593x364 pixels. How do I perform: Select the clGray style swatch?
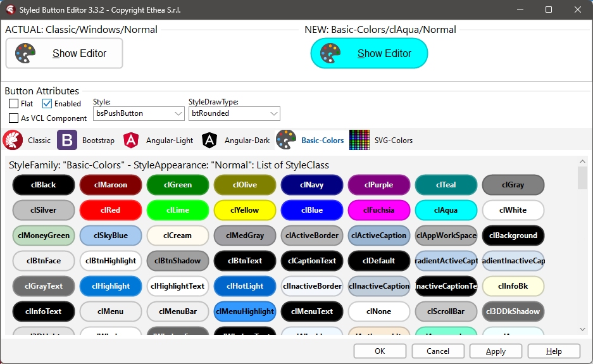(513, 185)
